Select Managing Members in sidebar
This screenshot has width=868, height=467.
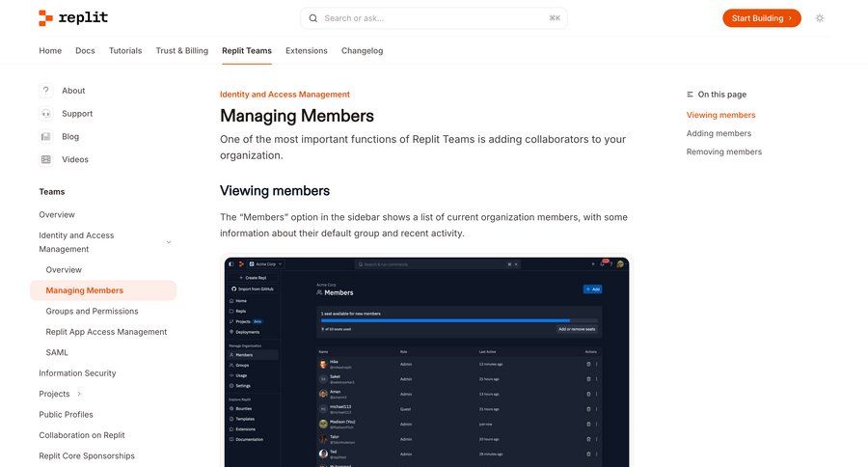[103, 290]
